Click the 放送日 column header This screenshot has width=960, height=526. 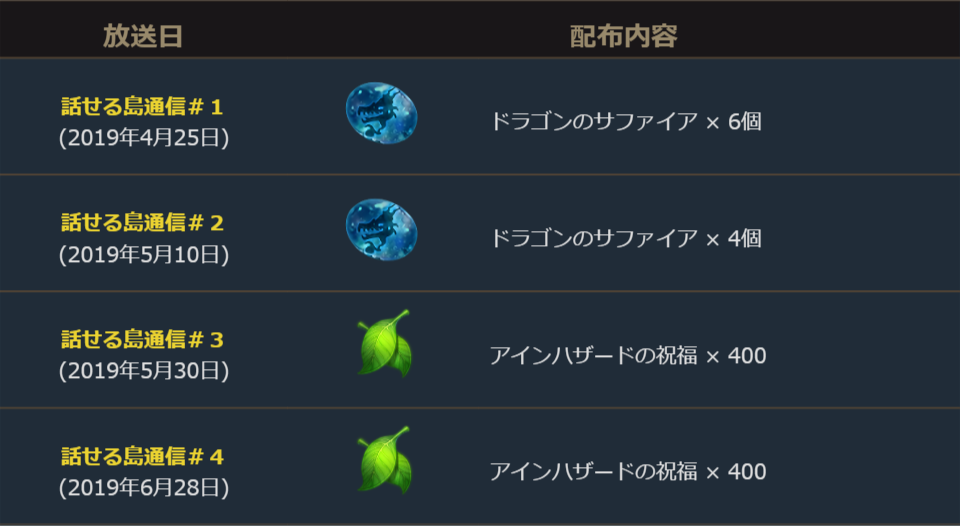[x=143, y=36]
